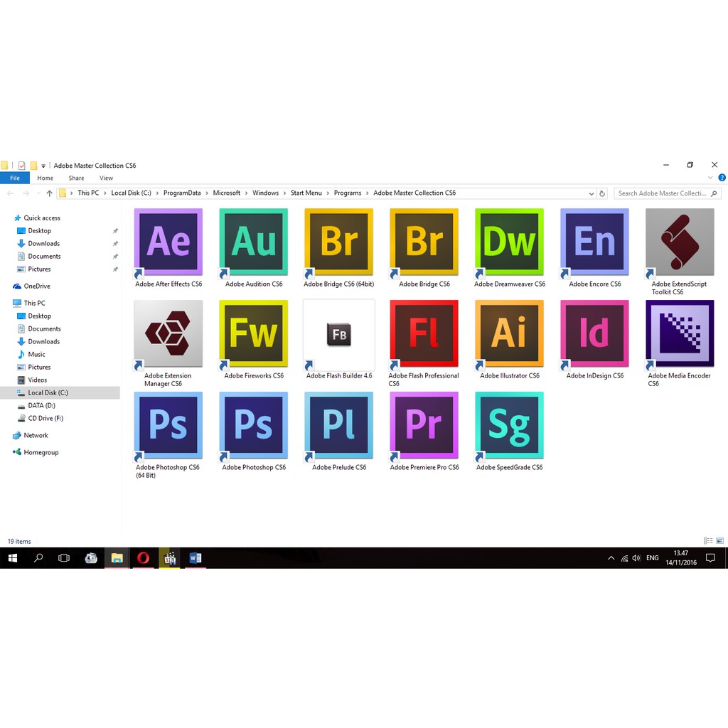
Task: Click the Refresh button beside address bar
Action: (602, 193)
